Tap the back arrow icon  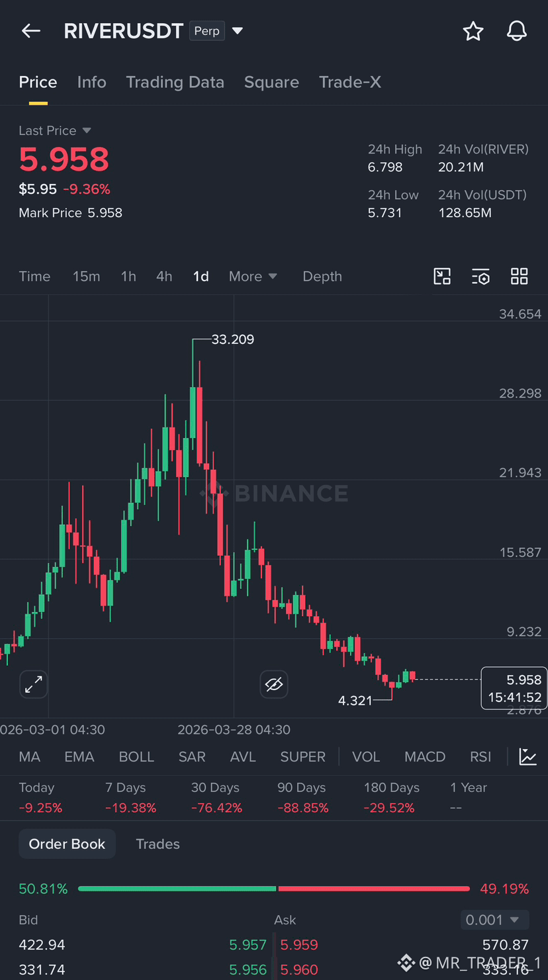tap(31, 31)
